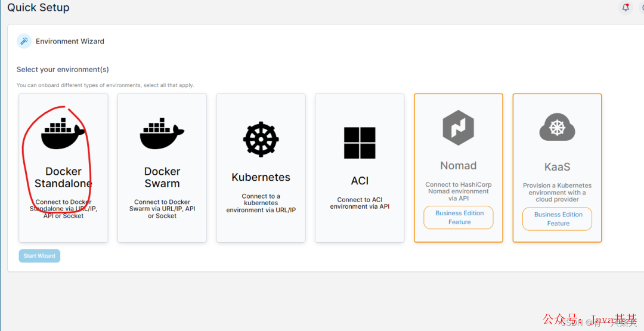Click the Environment Wizard heading text
The image size is (644, 331).
[x=70, y=41]
